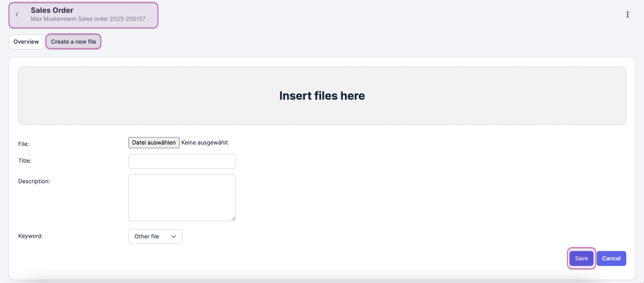Click the Max Mustermann Sales order subtitle
The height and width of the screenshot is (283, 644).
pos(88,19)
